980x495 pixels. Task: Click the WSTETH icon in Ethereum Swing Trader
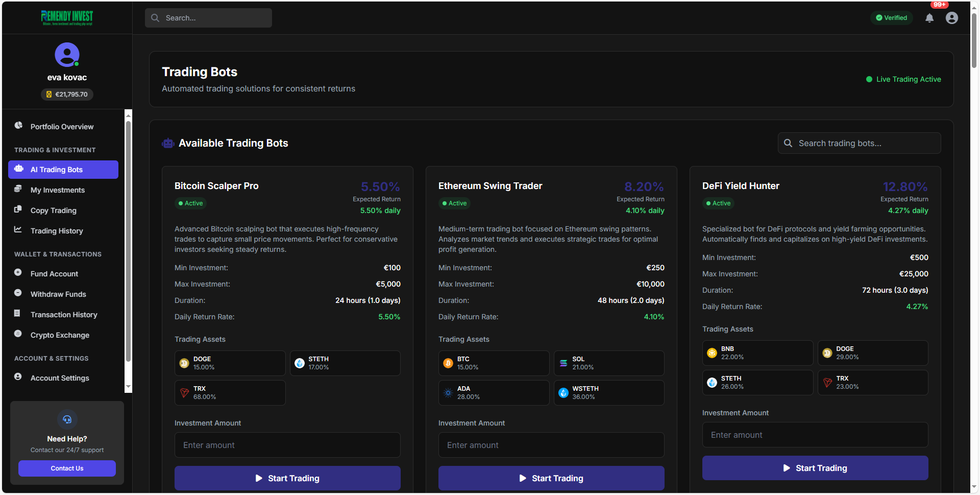tap(563, 393)
